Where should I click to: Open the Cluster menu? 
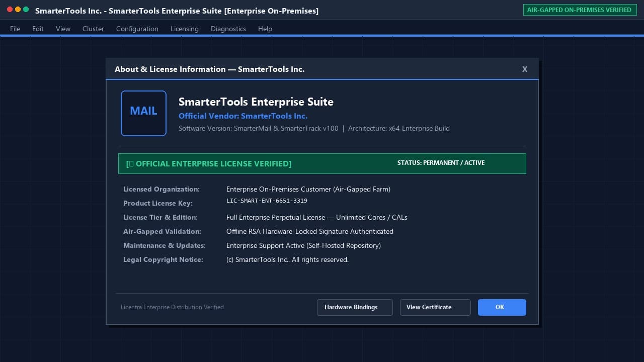(93, 29)
